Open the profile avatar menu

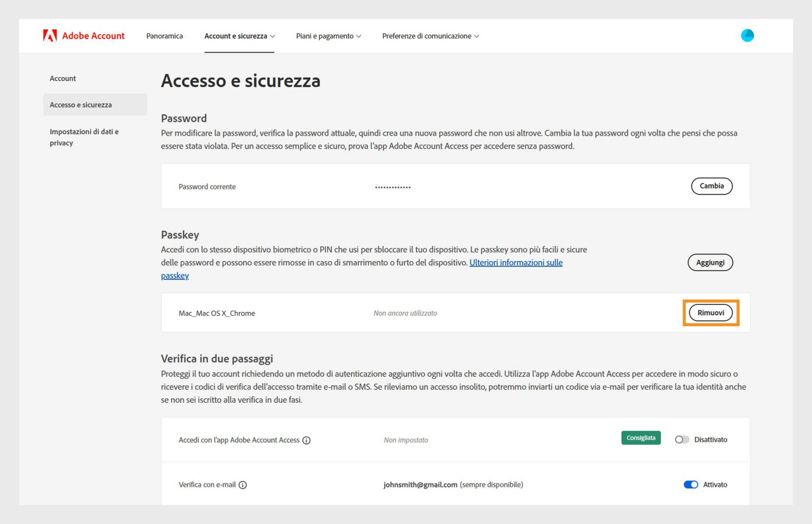(x=747, y=35)
